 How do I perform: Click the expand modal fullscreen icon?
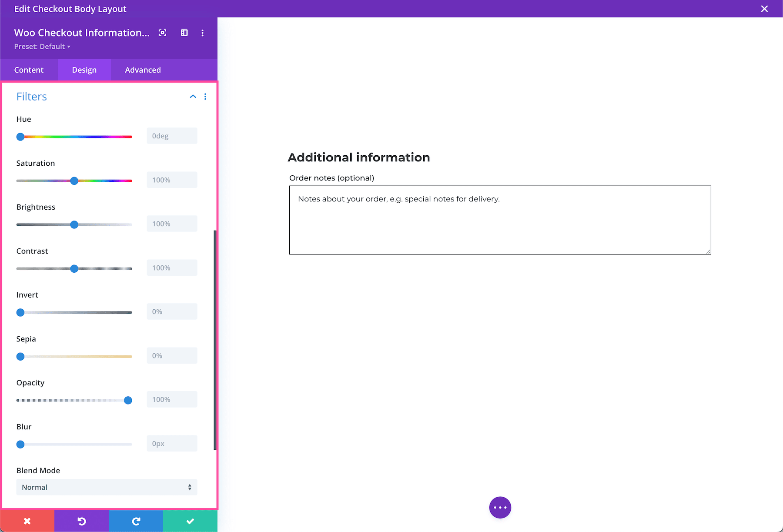pos(163,33)
